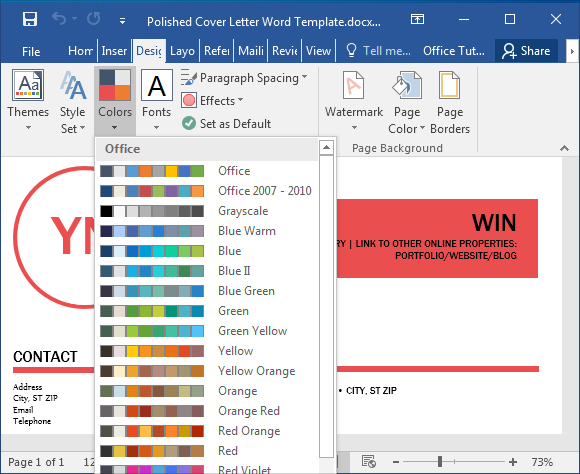Use the Orange Red color scheme
The width and height of the screenshot is (580, 474).
click(x=206, y=411)
